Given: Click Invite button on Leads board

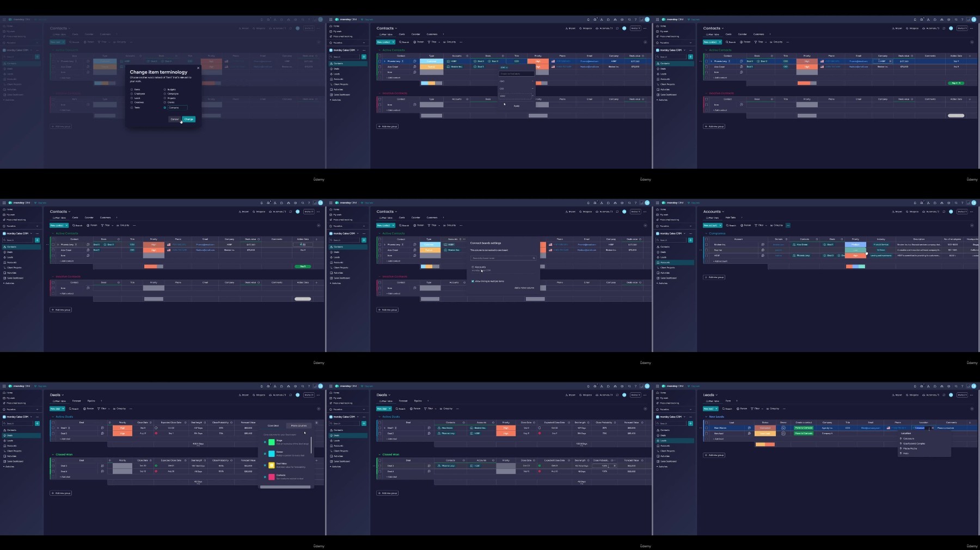Looking at the screenshot, I should pos(962,395).
